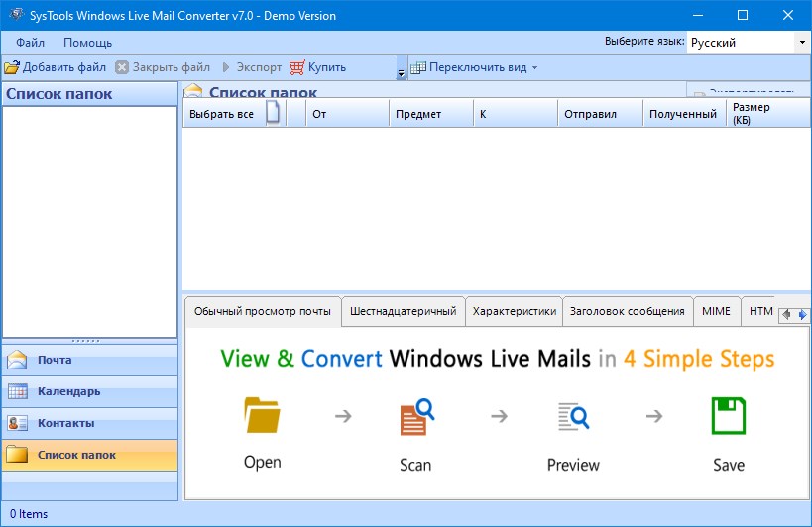The height and width of the screenshot is (527, 812).
Task: Click the Контакты card icon
Action: [x=18, y=423]
